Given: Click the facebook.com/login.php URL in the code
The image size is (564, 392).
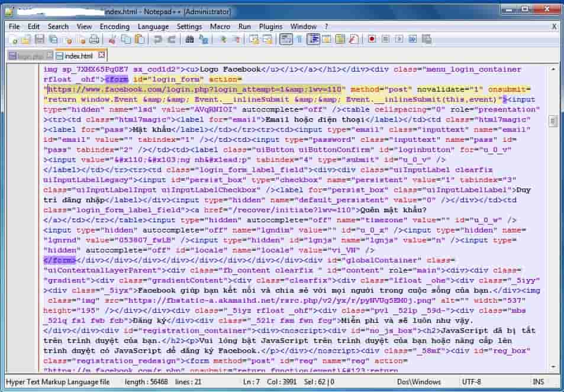Looking at the screenshot, I should coord(195,89).
